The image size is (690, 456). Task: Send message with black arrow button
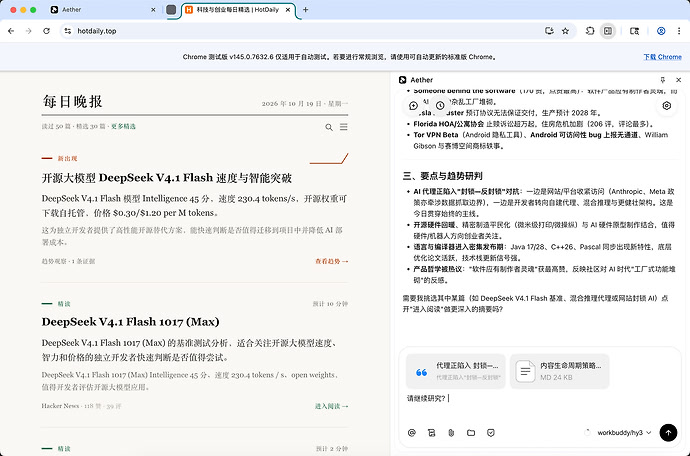[x=668, y=433]
